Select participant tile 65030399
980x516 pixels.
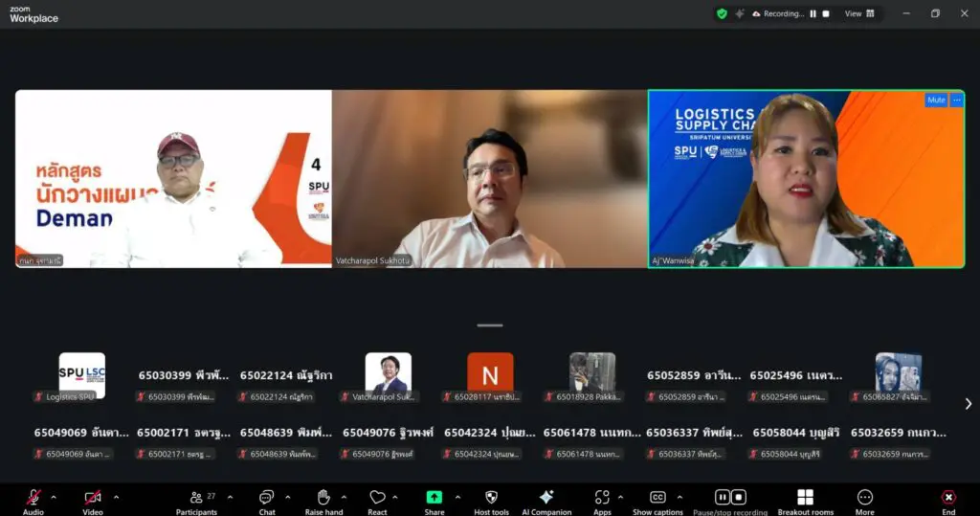184,378
